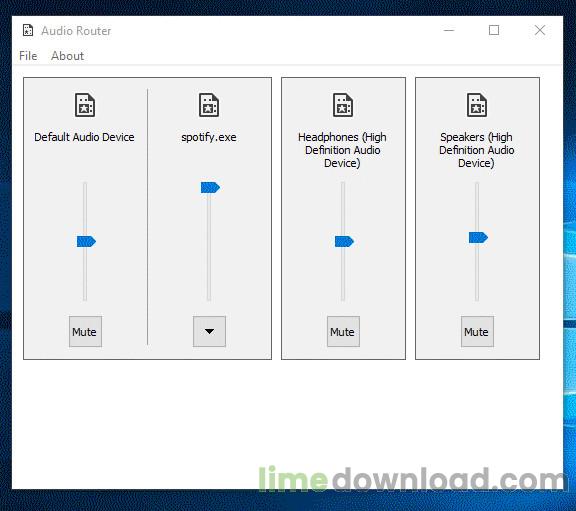Image resolution: width=576 pixels, height=511 pixels.
Task: Click the Audio Router title bar icon
Action: pos(28,30)
